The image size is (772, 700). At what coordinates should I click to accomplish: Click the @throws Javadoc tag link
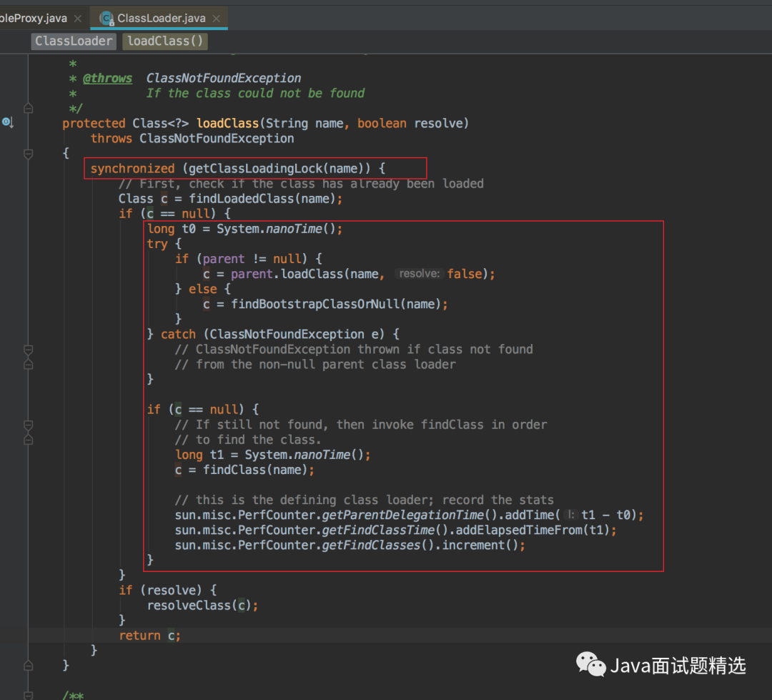click(107, 79)
